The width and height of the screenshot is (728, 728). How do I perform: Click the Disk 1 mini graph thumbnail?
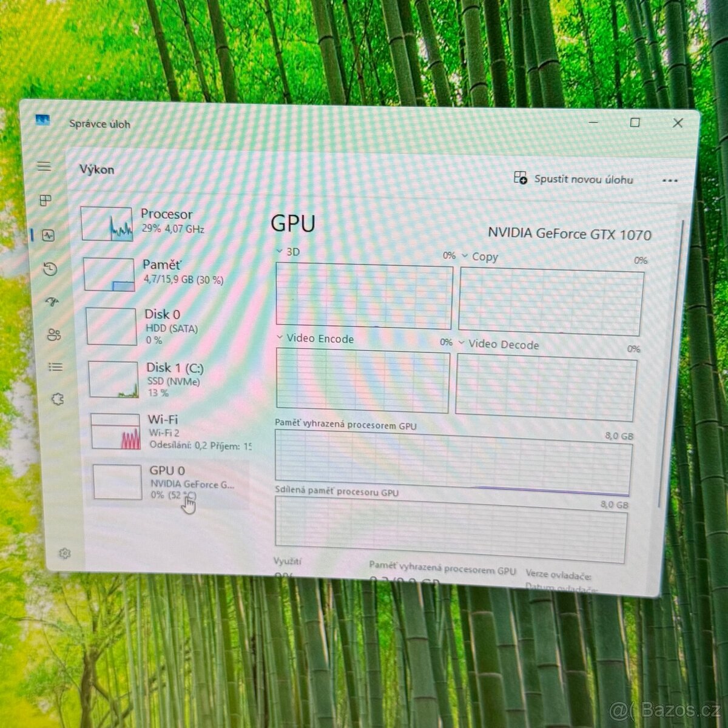[x=113, y=379]
